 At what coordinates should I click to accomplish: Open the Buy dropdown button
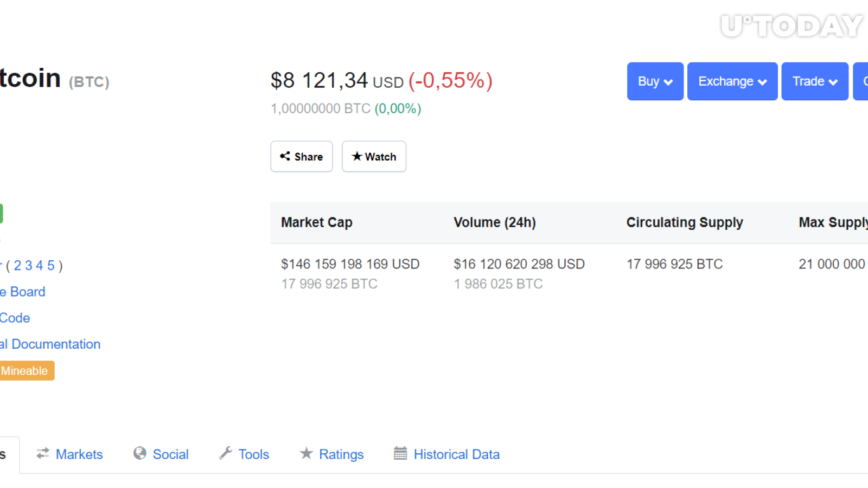point(655,81)
